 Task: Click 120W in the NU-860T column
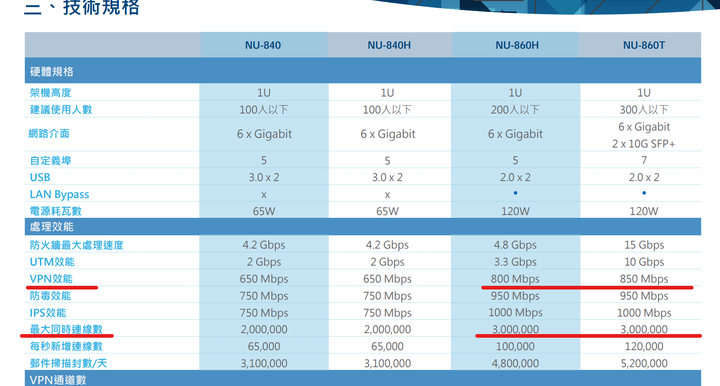click(x=644, y=211)
